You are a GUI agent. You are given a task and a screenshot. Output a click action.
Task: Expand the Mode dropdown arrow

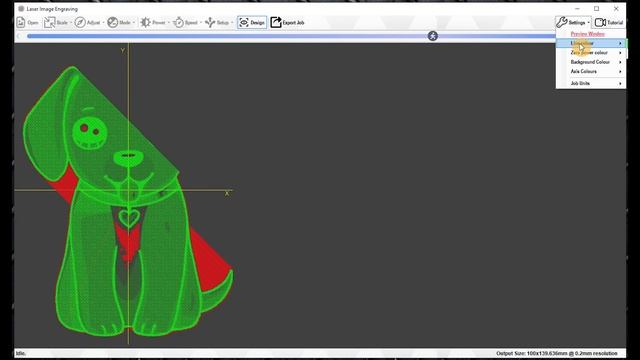pos(134,22)
